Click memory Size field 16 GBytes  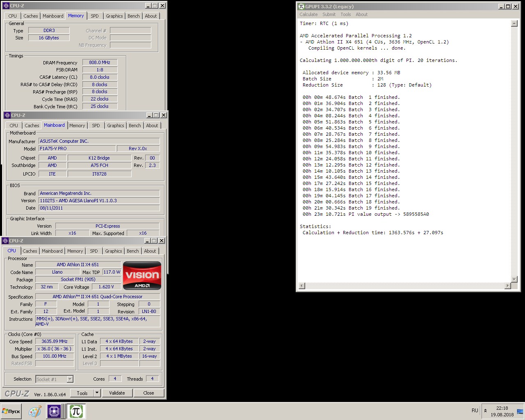tap(49, 38)
